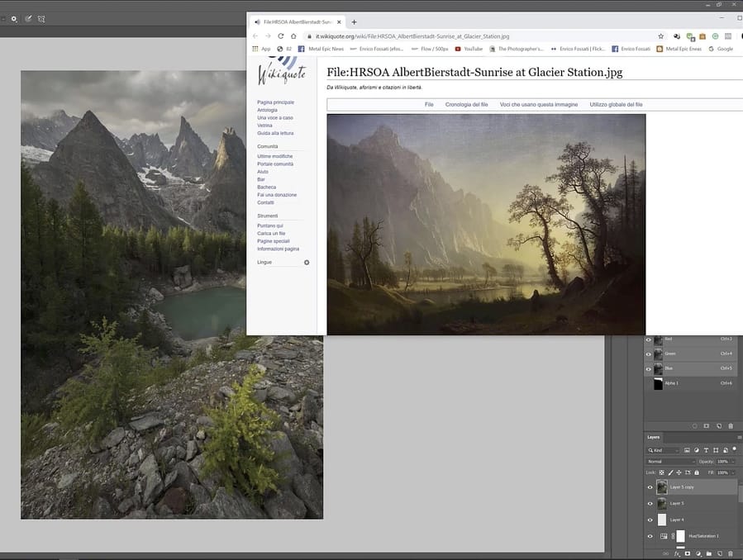Hide the Red channel
Viewport: 743px width, 560px height.
649,339
